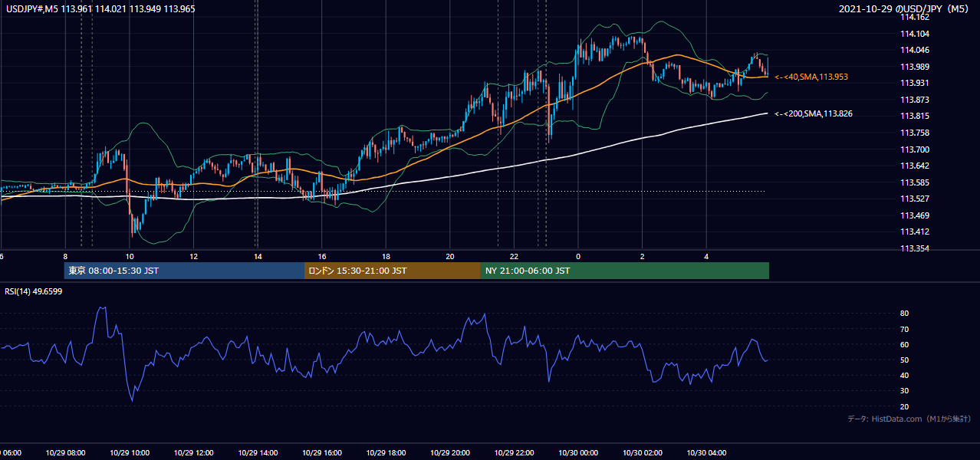Image resolution: width=980 pixels, height=460 pixels.
Task: Click the 10/29 12:00 time axis label
Action: point(194,453)
